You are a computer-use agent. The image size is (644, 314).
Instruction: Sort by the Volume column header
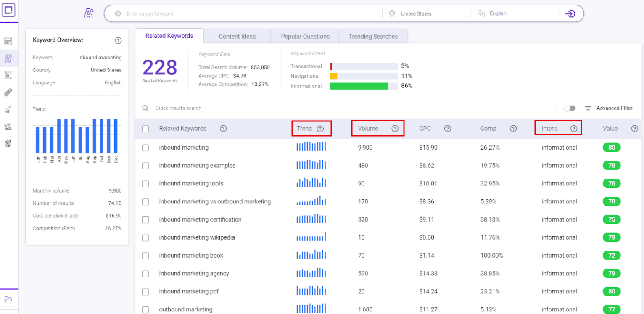[x=368, y=129]
